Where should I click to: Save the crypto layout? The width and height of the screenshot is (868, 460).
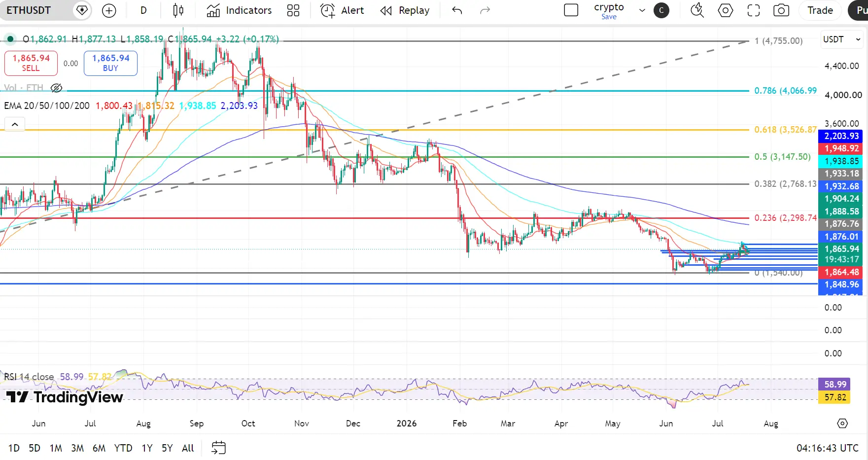coord(609,17)
